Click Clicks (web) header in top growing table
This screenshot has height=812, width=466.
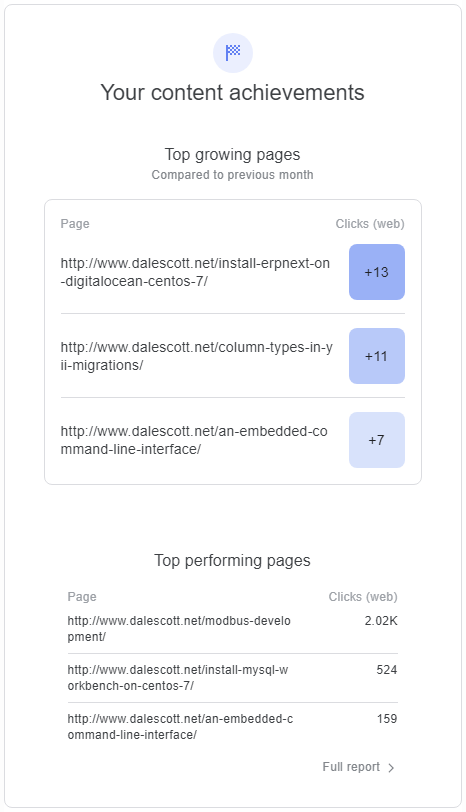tap(370, 224)
